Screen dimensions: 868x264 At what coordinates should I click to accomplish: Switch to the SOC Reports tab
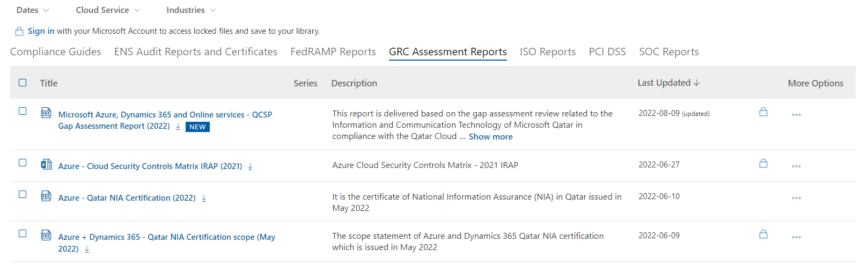(x=668, y=52)
